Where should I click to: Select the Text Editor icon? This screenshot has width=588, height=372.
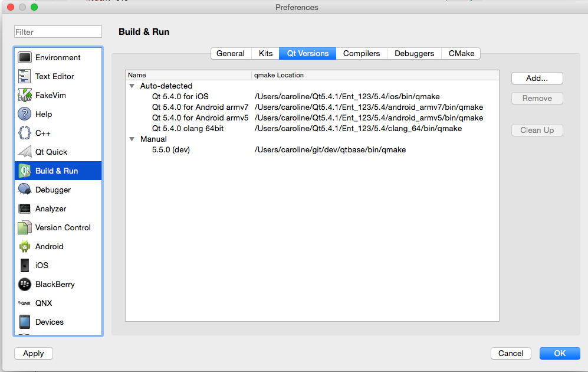click(25, 76)
